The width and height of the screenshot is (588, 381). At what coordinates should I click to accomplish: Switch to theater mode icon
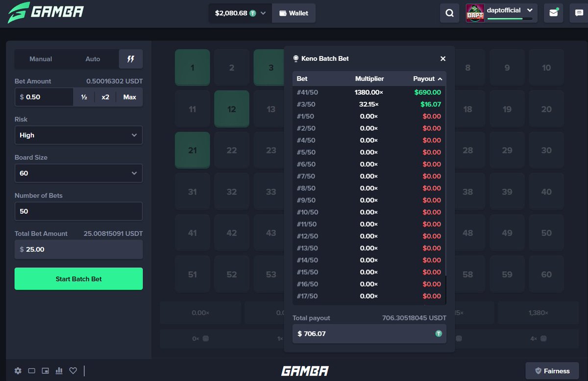32,371
